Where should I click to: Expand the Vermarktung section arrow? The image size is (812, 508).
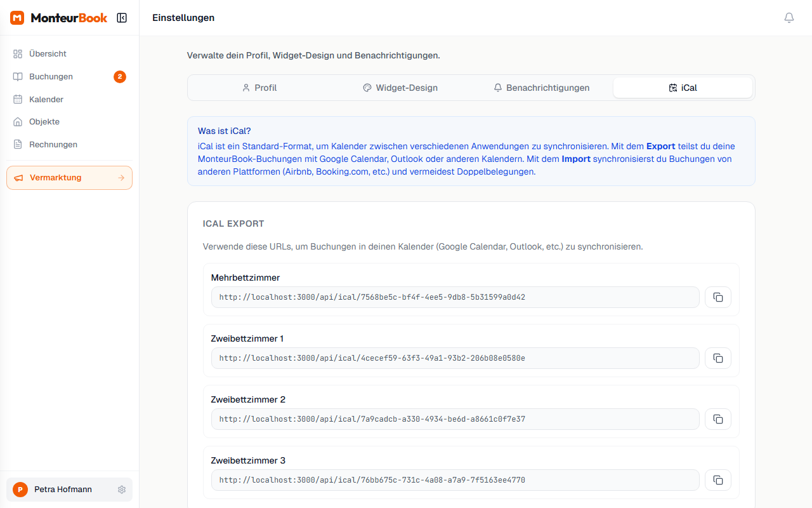click(x=121, y=178)
